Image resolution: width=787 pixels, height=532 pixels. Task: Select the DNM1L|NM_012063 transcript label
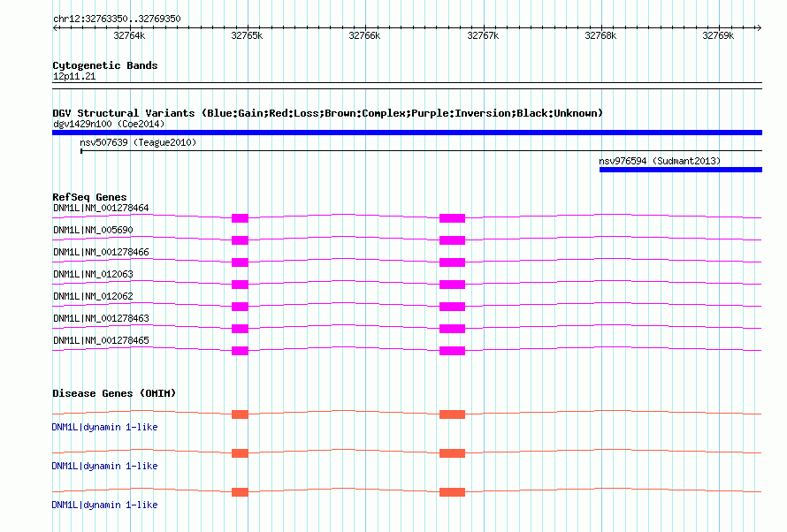click(93, 274)
